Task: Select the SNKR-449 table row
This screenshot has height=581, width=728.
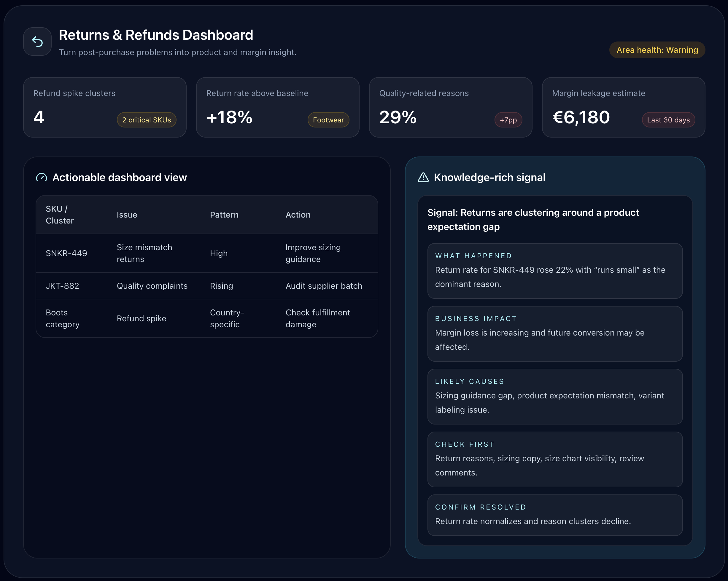Action: [207, 253]
